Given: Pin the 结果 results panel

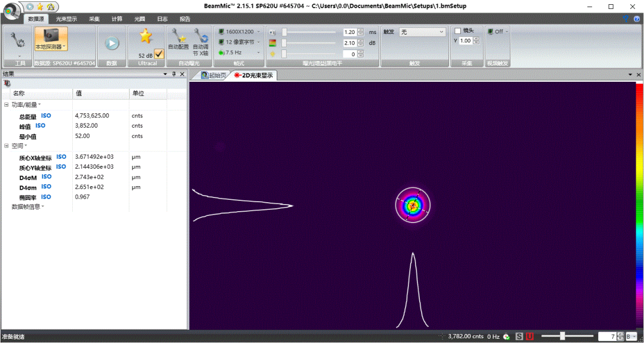Looking at the screenshot, I should (x=174, y=74).
